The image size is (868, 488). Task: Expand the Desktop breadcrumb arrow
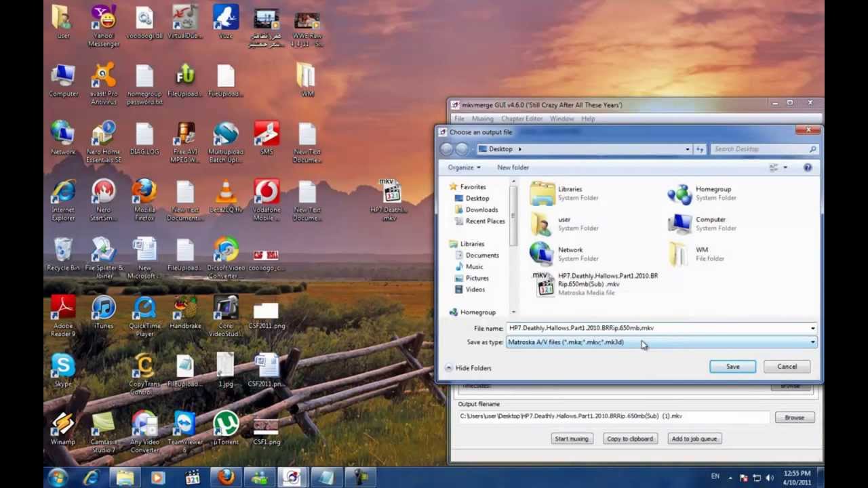520,149
